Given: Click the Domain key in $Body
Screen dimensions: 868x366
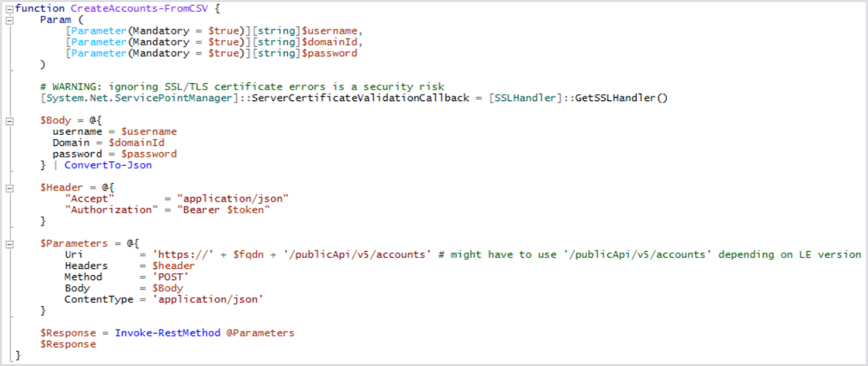Looking at the screenshot, I should pyautogui.click(x=72, y=142).
